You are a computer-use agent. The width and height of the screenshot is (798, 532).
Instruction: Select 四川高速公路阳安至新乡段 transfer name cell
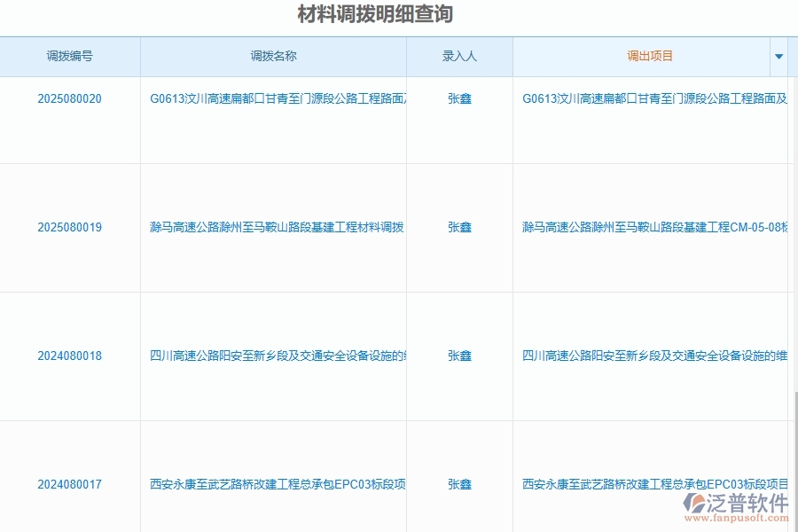[x=273, y=356]
